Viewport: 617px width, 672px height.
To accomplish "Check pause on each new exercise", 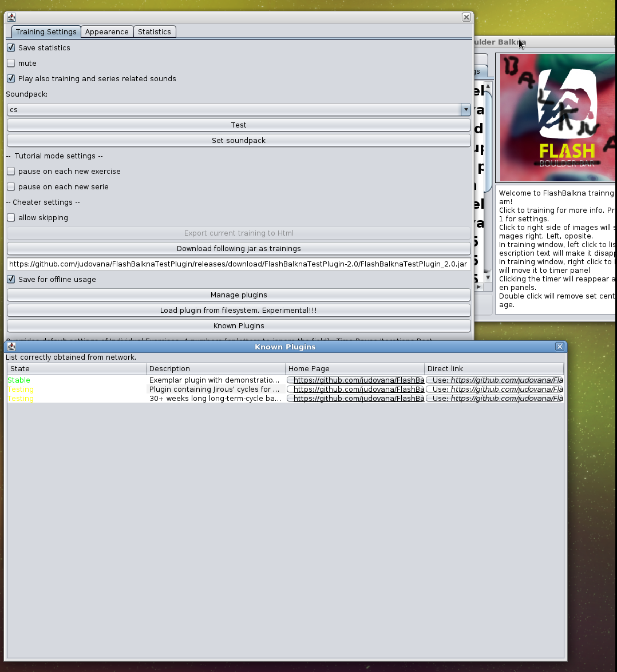I will click(11, 171).
